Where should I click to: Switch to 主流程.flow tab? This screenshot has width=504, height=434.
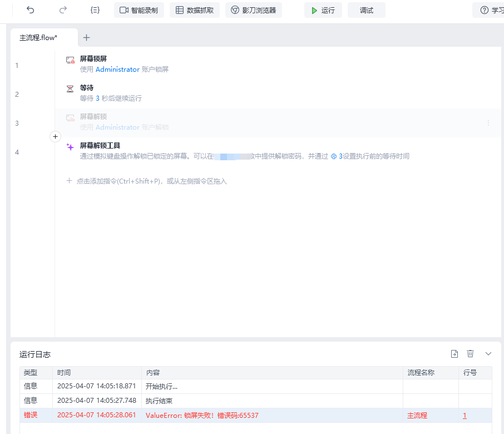coord(38,37)
